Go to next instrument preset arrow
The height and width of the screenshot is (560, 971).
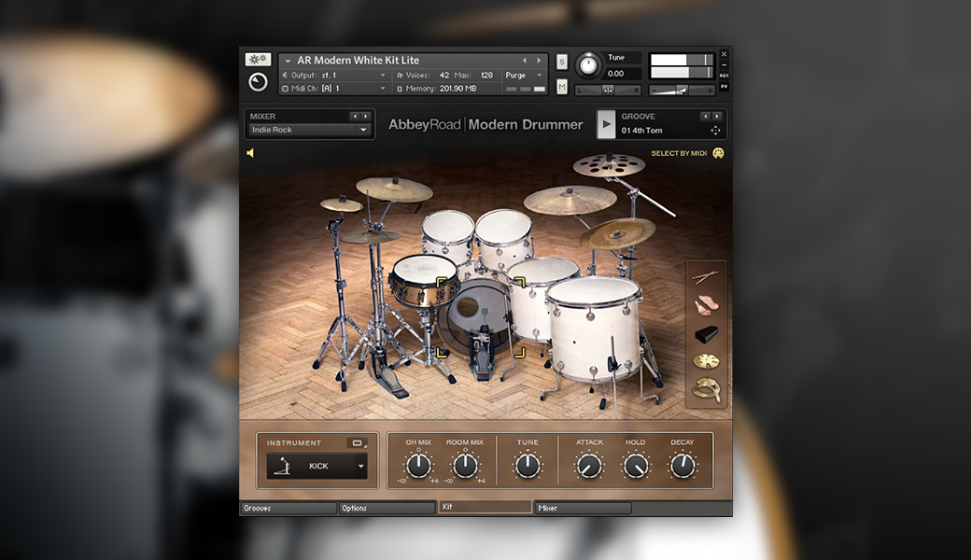pyautogui.click(x=539, y=60)
